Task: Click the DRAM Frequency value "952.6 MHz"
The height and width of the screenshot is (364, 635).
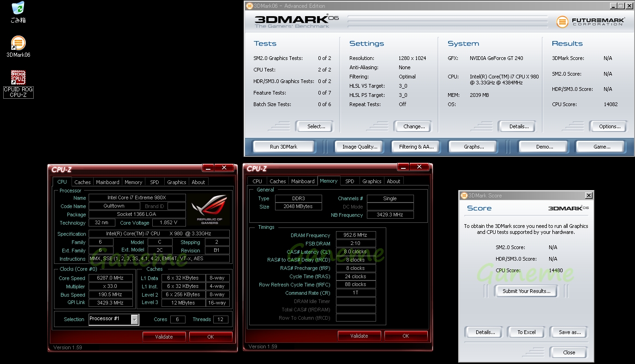Action: (356, 235)
